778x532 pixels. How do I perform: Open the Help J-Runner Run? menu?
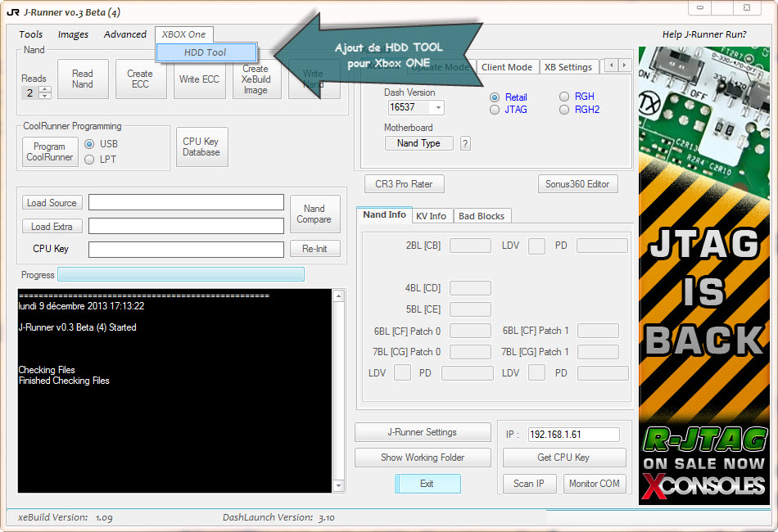[x=704, y=34]
